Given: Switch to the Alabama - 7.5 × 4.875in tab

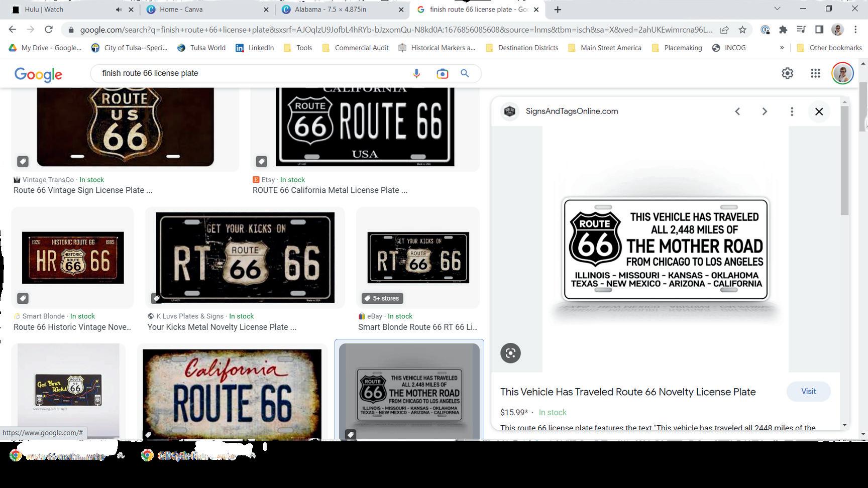Looking at the screenshot, I should click(x=330, y=10).
